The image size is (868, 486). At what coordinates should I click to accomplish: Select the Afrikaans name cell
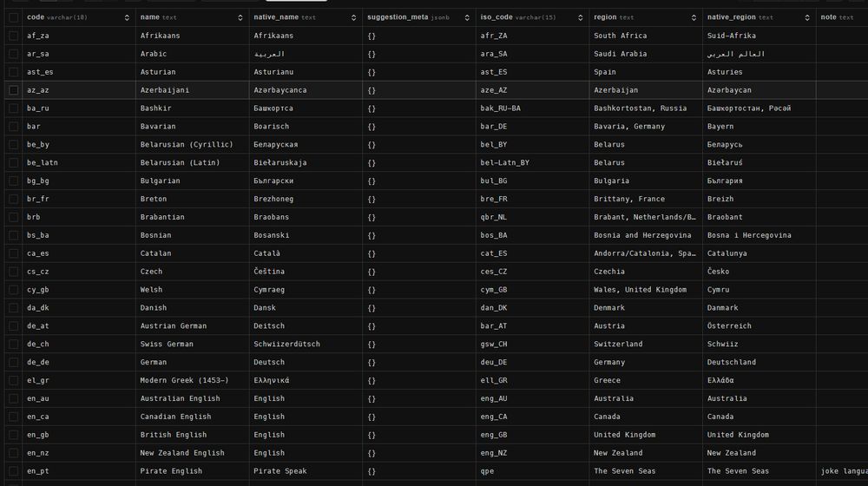pos(192,36)
